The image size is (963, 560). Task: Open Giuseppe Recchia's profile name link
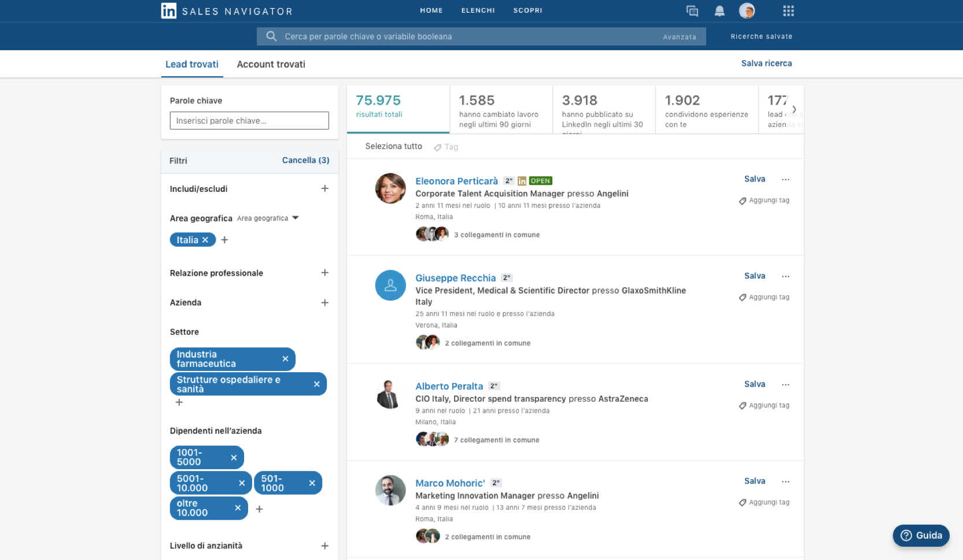pos(455,278)
